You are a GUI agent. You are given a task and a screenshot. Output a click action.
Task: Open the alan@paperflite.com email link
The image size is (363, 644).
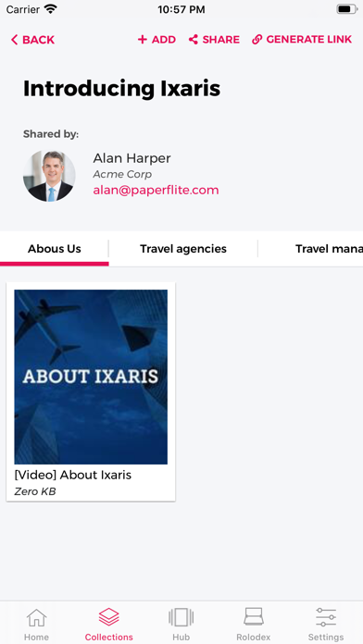coord(156,191)
